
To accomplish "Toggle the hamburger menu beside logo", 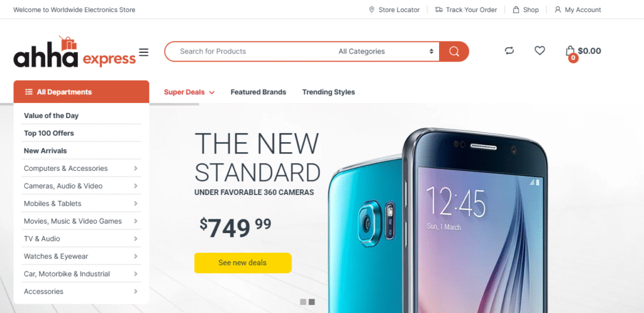I will point(144,52).
